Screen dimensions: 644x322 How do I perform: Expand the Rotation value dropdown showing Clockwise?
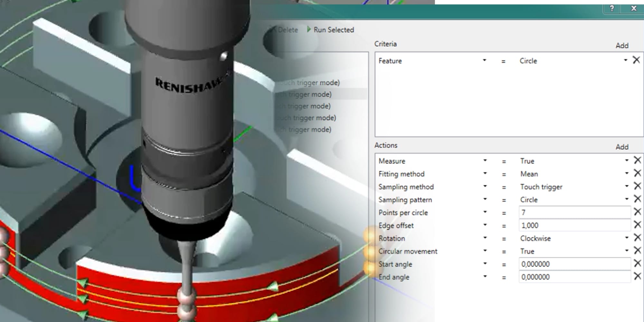pos(626,238)
